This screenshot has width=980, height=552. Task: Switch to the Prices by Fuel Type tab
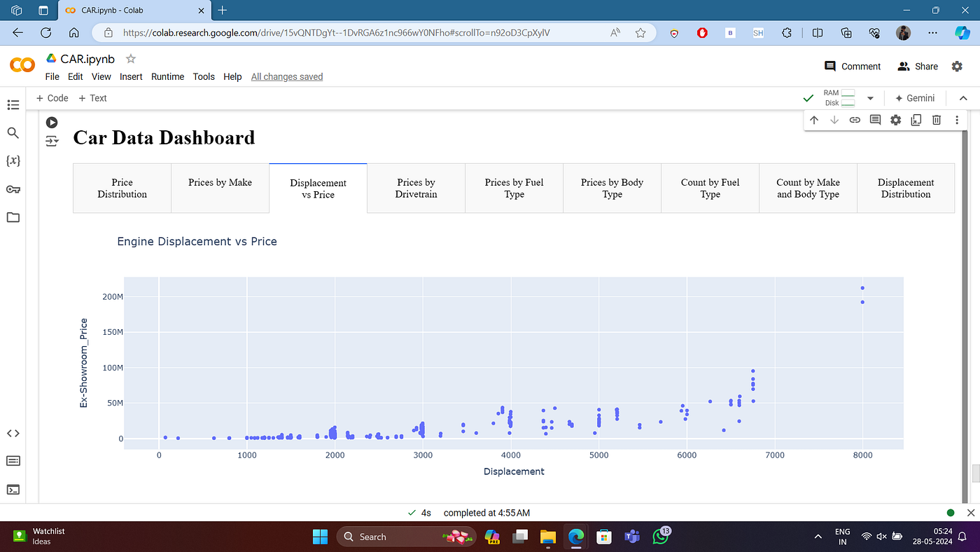[x=514, y=188]
